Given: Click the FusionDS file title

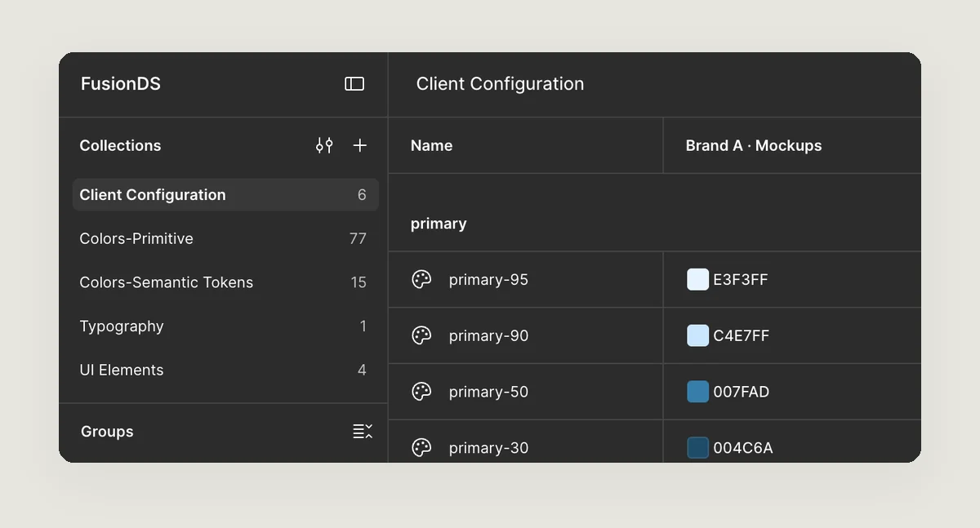Looking at the screenshot, I should (x=121, y=84).
